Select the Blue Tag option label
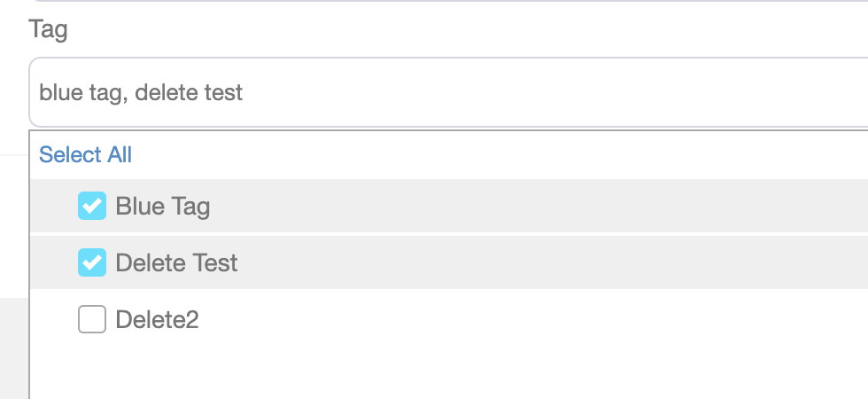 [163, 207]
